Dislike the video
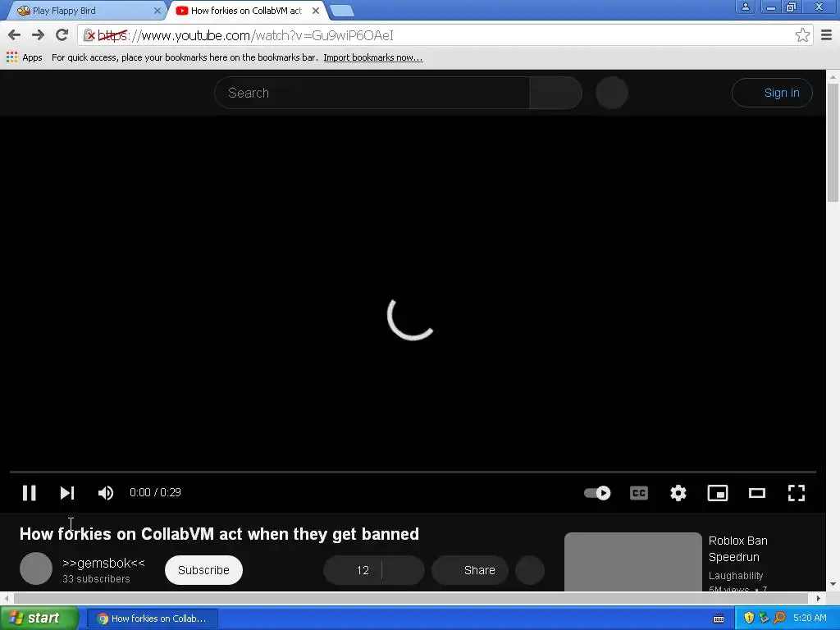Image resolution: width=840 pixels, height=630 pixels. pos(404,570)
